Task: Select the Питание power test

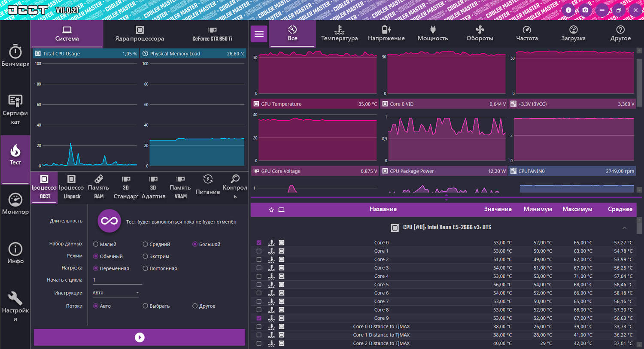Action: tap(208, 185)
